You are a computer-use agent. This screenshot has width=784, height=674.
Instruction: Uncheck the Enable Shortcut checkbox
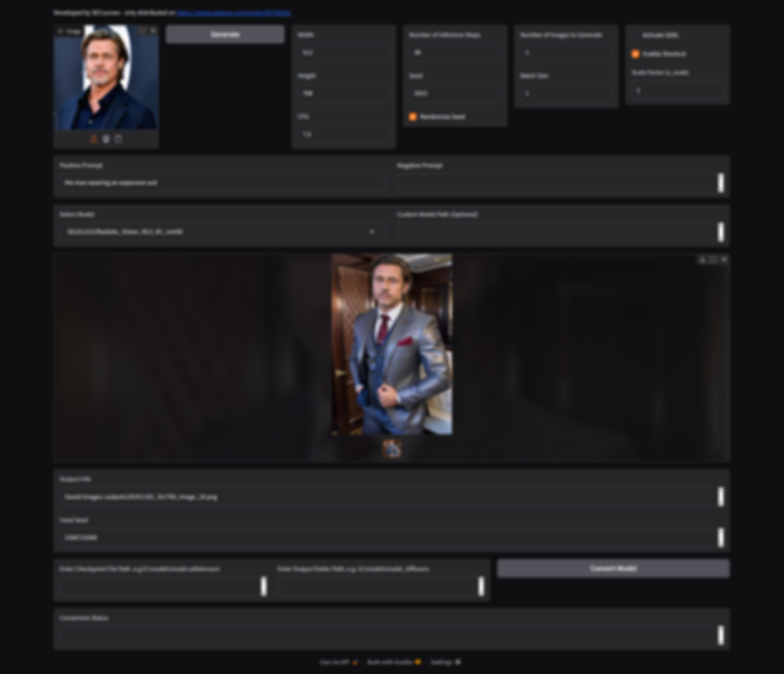tap(636, 54)
